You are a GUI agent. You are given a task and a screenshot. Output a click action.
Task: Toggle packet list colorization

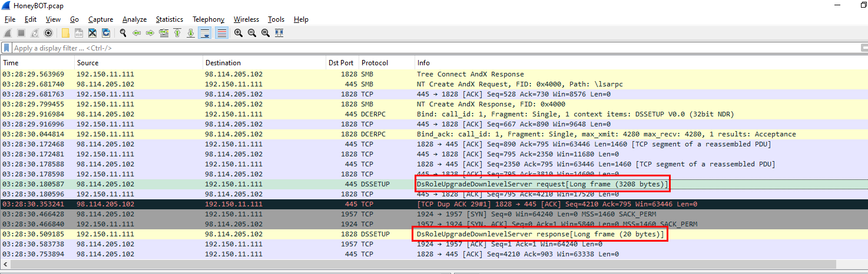(x=221, y=33)
